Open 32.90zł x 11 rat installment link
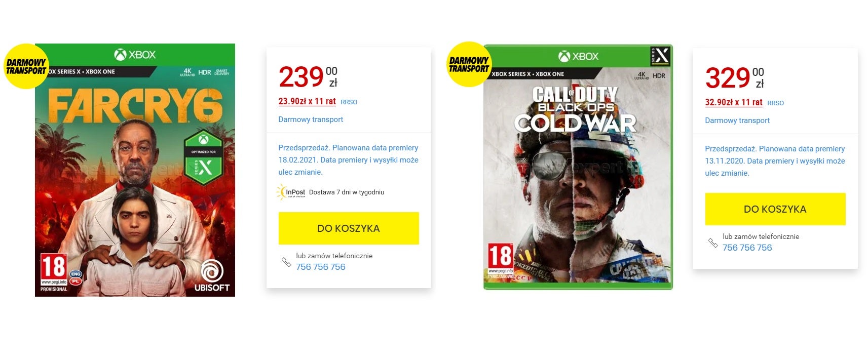Image resolution: width=868 pixels, height=363 pixels. pos(734,102)
